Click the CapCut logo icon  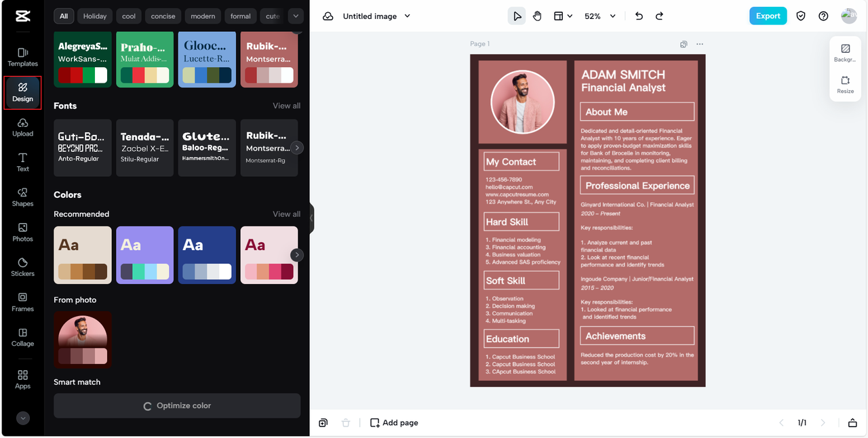22,16
